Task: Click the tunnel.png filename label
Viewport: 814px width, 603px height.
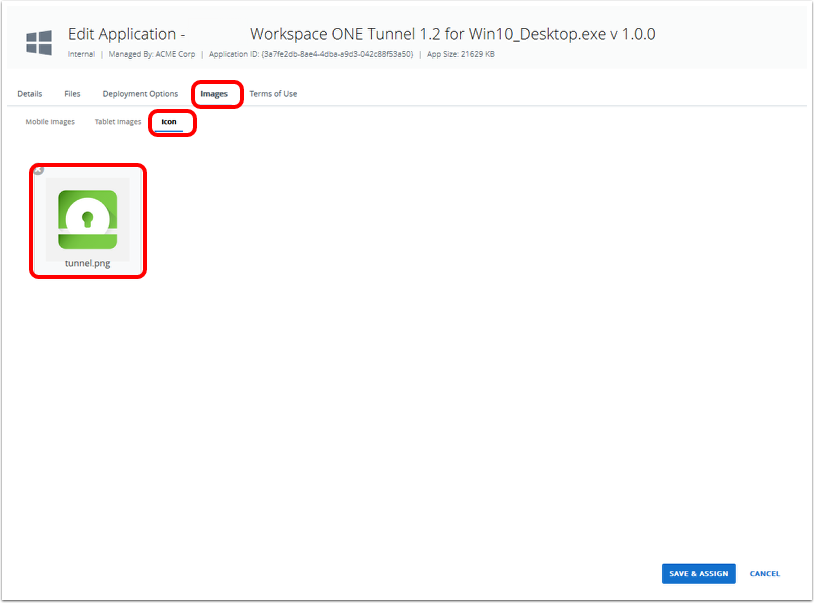Action: [x=88, y=263]
